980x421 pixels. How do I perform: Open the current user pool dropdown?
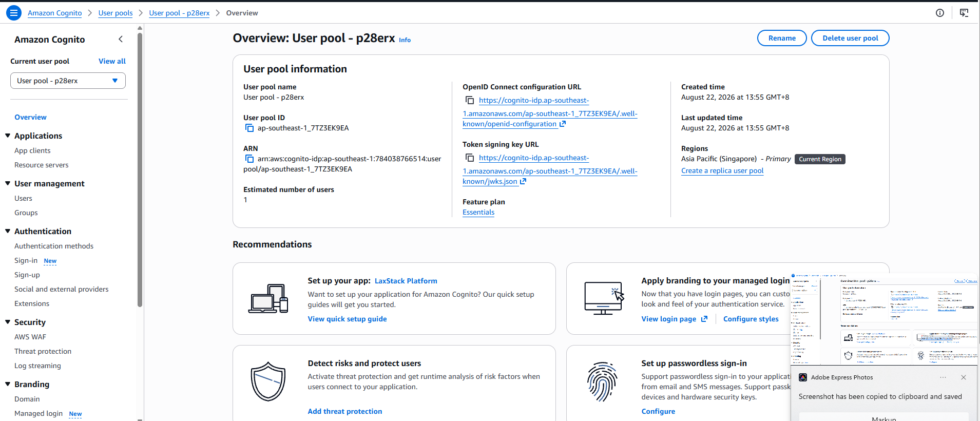pyautogui.click(x=68, y=81)
